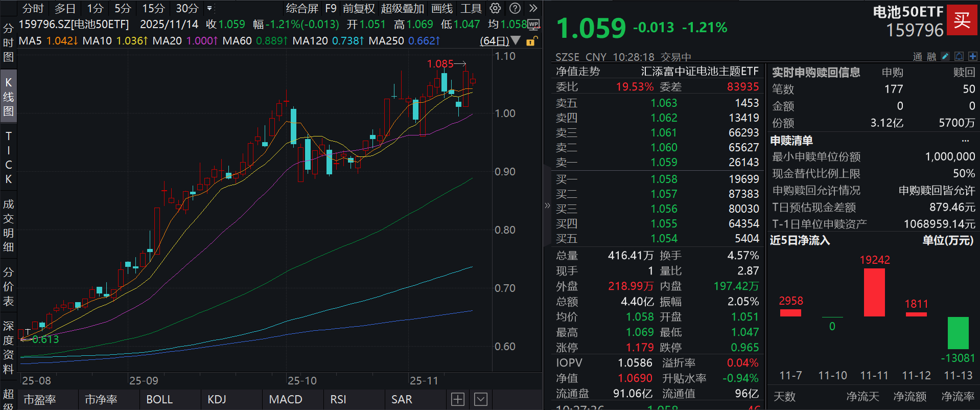Image resolution: width=980 pixels, height=410 pixels.
Task: Click 净值走势 link
Action: click(578, 72)
